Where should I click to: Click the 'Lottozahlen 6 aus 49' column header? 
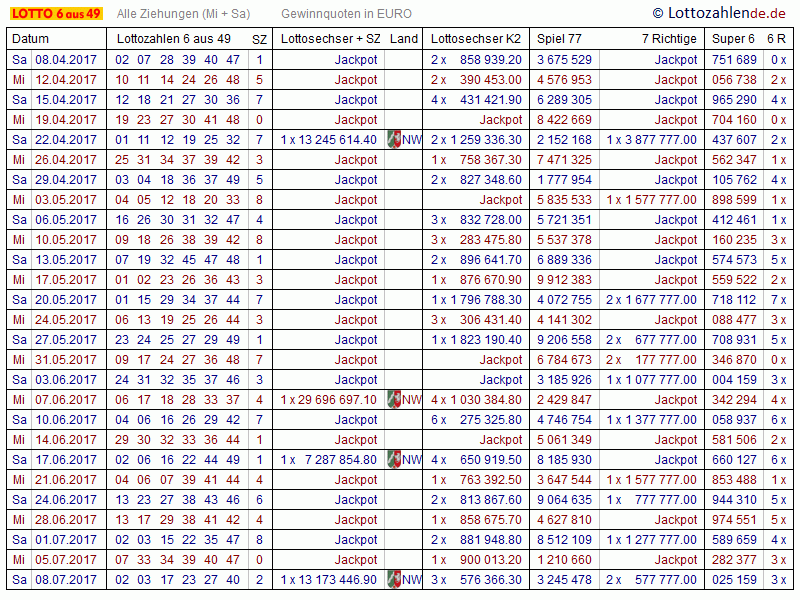[x=174, y=38]
